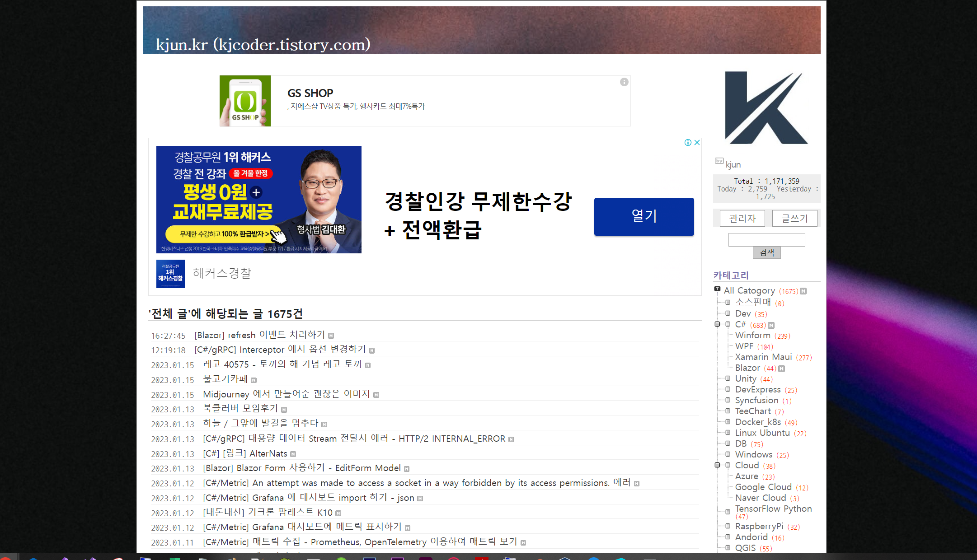Focus the blog search text field
This screenshot has height=560, width=977.
tap(766, 239)
